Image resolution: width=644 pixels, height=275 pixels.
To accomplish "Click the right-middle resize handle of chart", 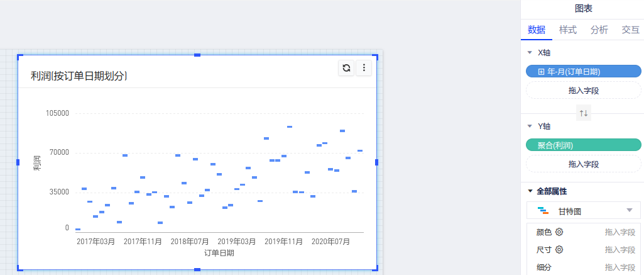I will [x=377, y=162].
